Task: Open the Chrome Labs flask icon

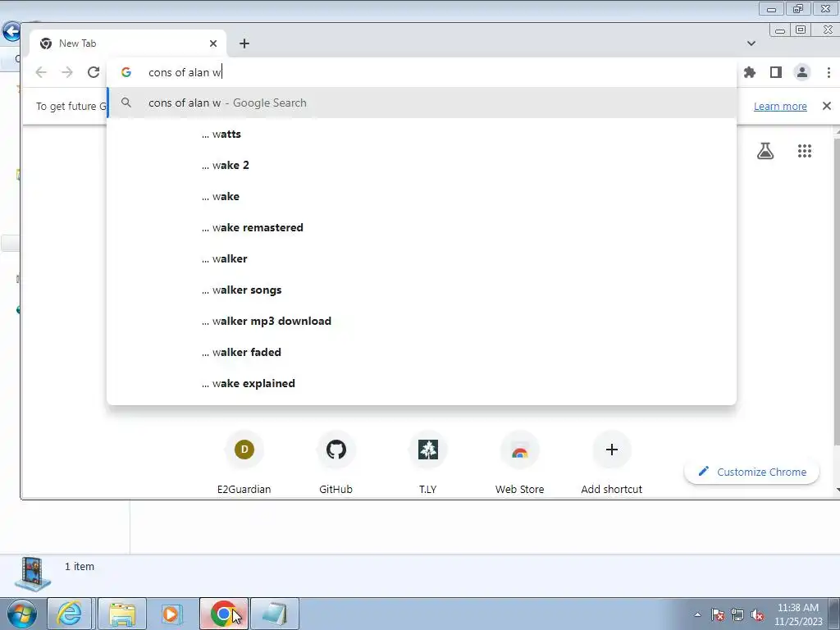Action: pos(765,151)
